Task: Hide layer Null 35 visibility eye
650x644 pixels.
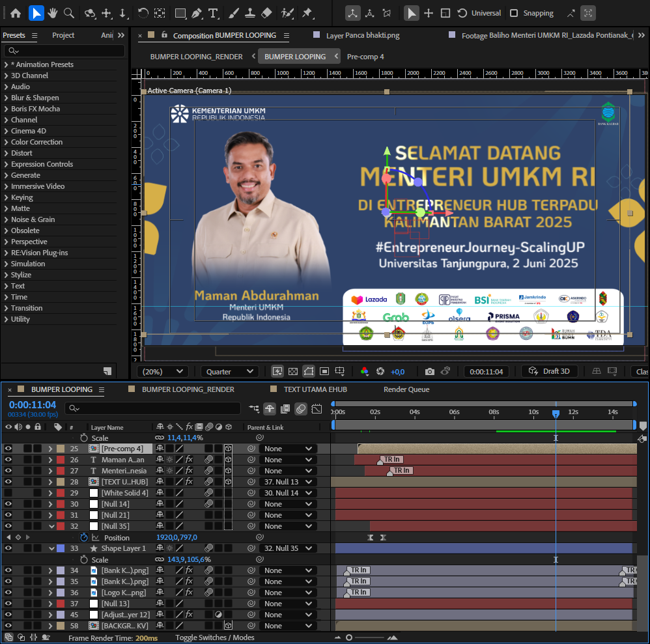Action: [8, 526]
